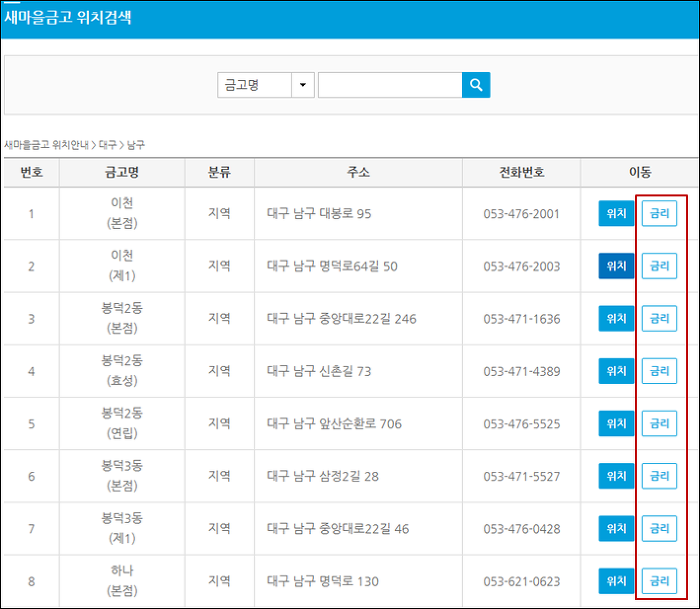Click the 새마을금고 위치검색 page title
Viewport: 700px width, 609px height.
tap(68, 18)
